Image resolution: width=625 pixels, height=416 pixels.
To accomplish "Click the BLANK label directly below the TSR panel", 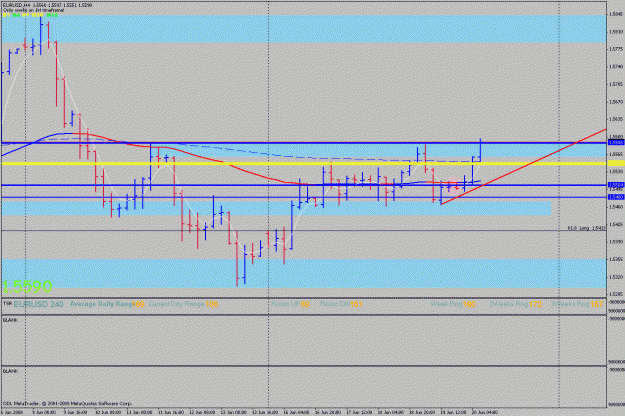I will 10,320.
